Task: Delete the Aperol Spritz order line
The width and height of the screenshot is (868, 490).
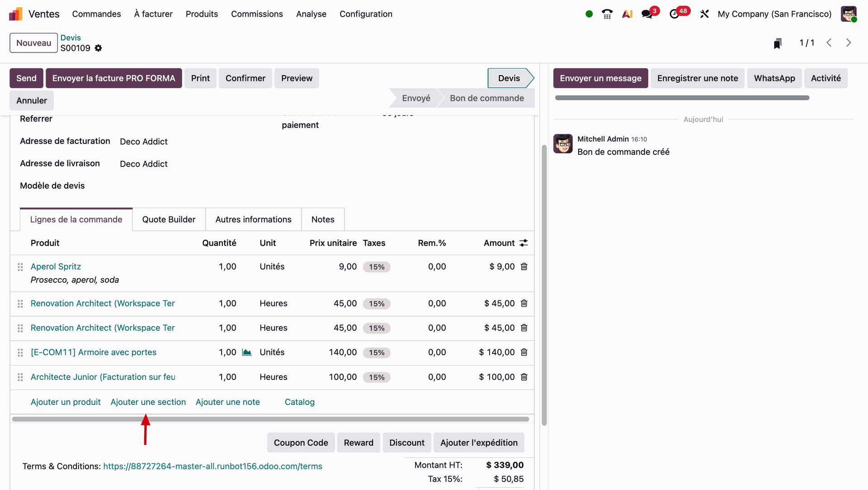Action: click(x=524, y=266)
